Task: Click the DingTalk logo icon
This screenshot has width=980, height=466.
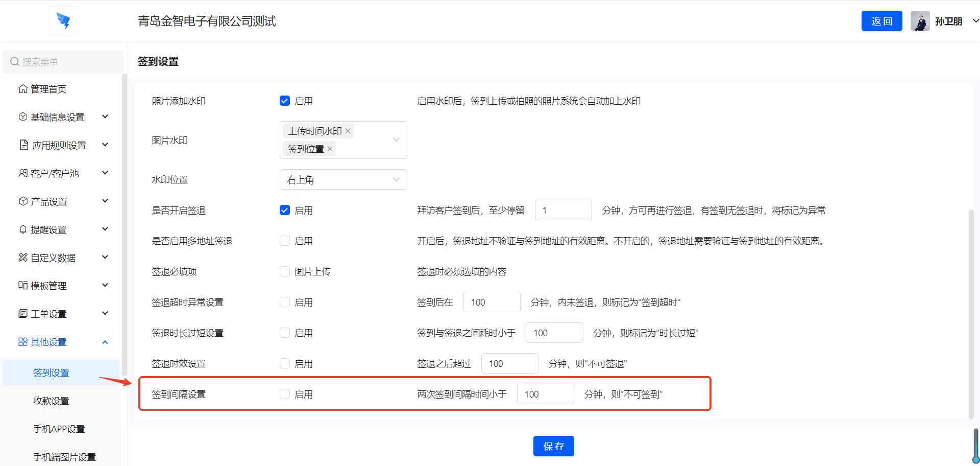Action: pyautogui.click(x=63, y=21)
